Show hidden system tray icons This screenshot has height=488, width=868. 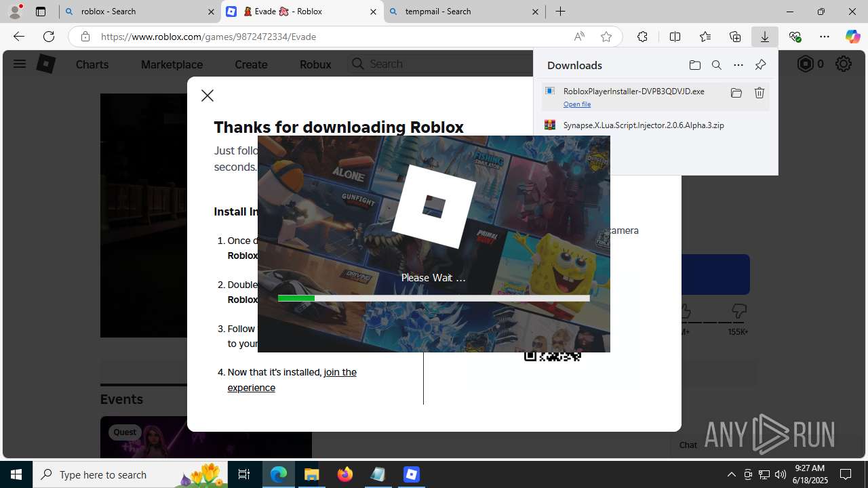731,474
